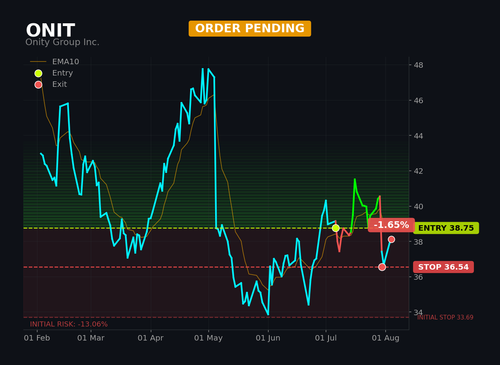The height and width of the screenshot is (365, 500).
Task: Click the red exit marker near price 38
Action: pyautogui.click(x=391, y=239)
